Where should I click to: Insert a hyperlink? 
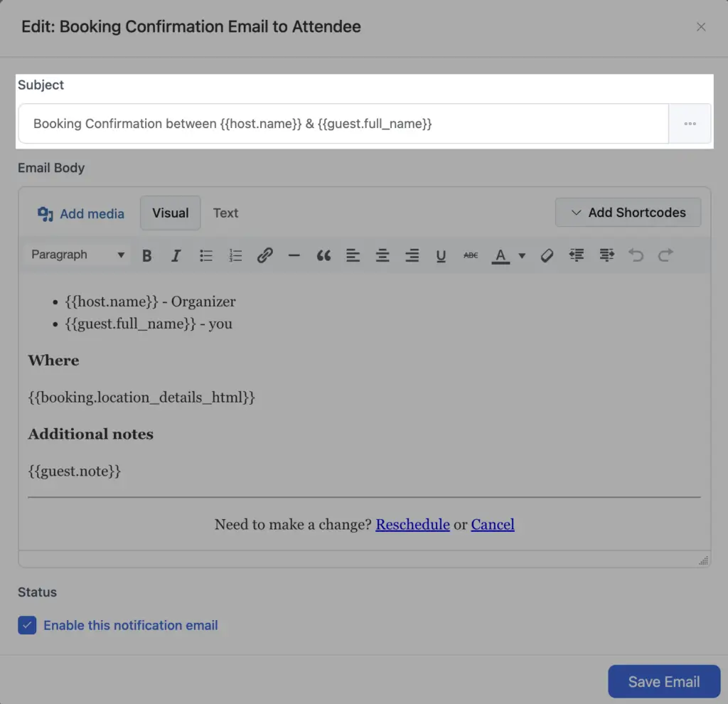264,255
